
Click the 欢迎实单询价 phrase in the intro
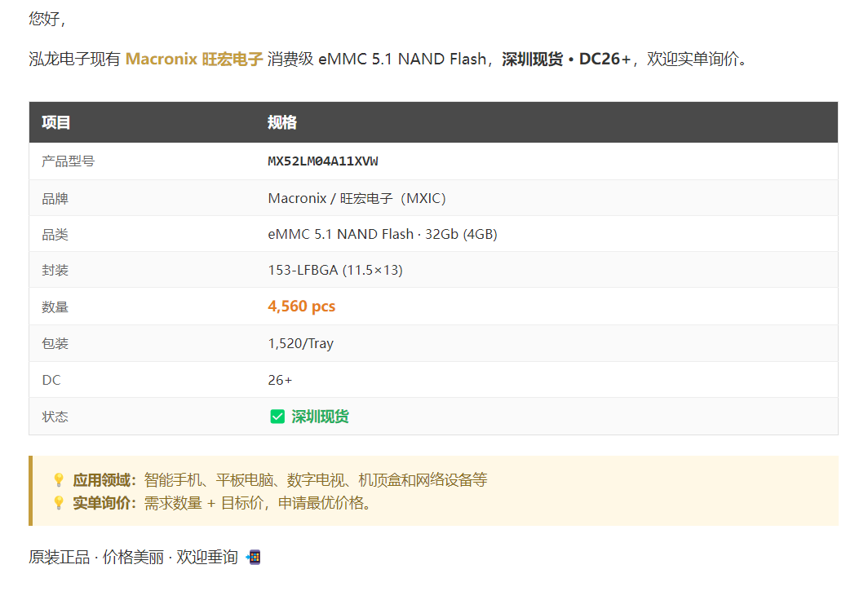(x=693, y=59)
